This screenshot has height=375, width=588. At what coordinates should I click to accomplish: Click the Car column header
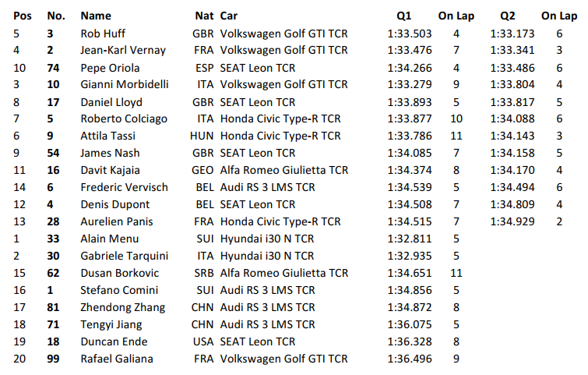click(229, 16)
